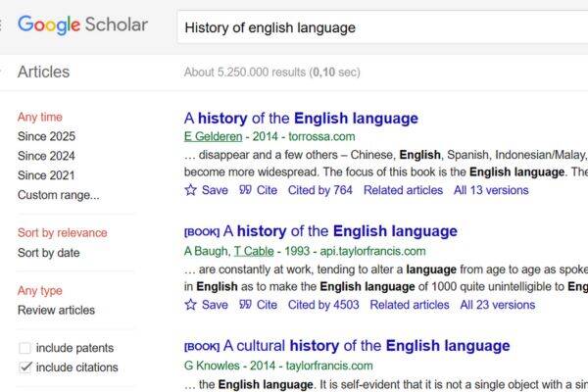Show only Review articles

tap(56, 310)
